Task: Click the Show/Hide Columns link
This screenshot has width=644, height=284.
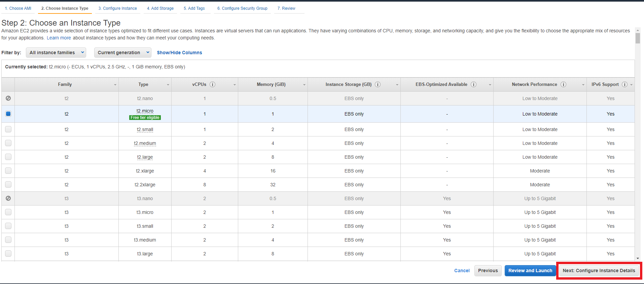Action: pyautogui.click(x=179, y=53)
